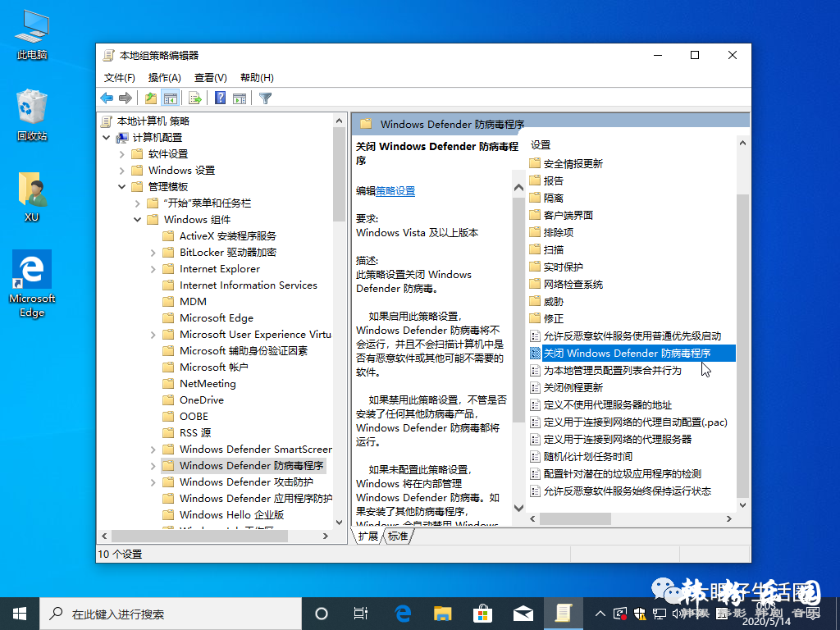Click the Up one level folder icon

pyautogui.click(x=151, y=98)
